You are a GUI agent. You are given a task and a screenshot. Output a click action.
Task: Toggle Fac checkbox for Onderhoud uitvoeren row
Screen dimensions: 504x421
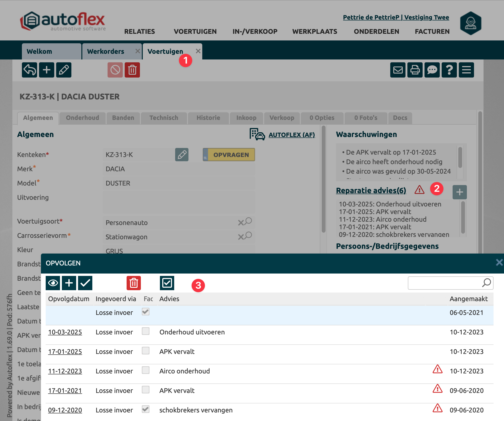coord(145,331)
